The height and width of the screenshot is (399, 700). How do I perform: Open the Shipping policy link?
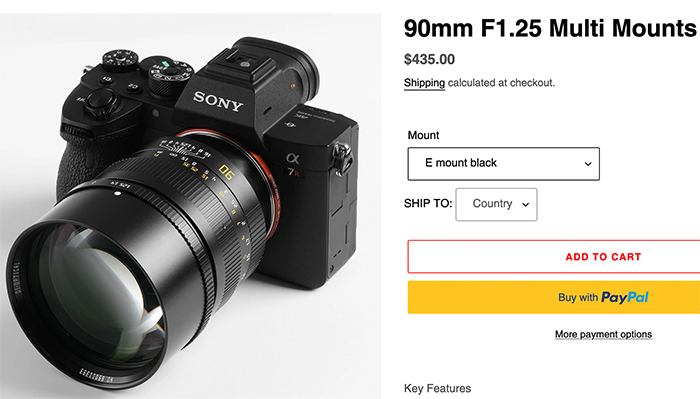(424, 83)
